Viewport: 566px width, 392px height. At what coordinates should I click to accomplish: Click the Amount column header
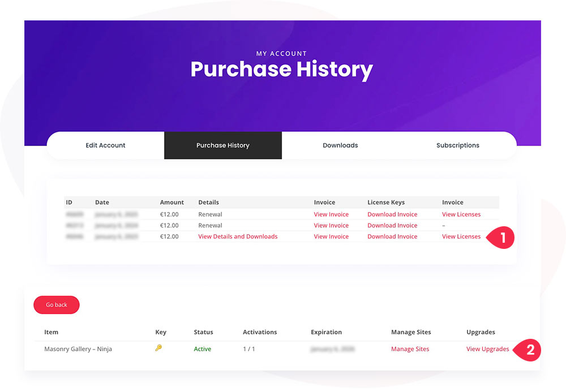[x=172, y=203]
